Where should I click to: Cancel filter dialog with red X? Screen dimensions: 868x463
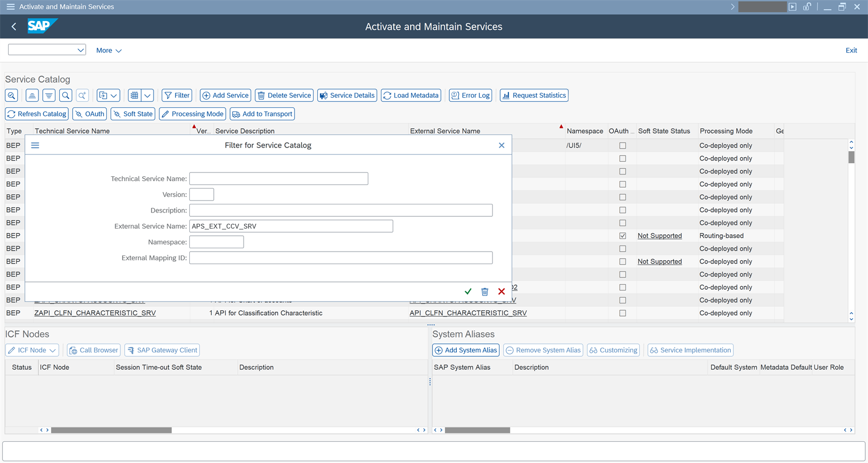502,292
